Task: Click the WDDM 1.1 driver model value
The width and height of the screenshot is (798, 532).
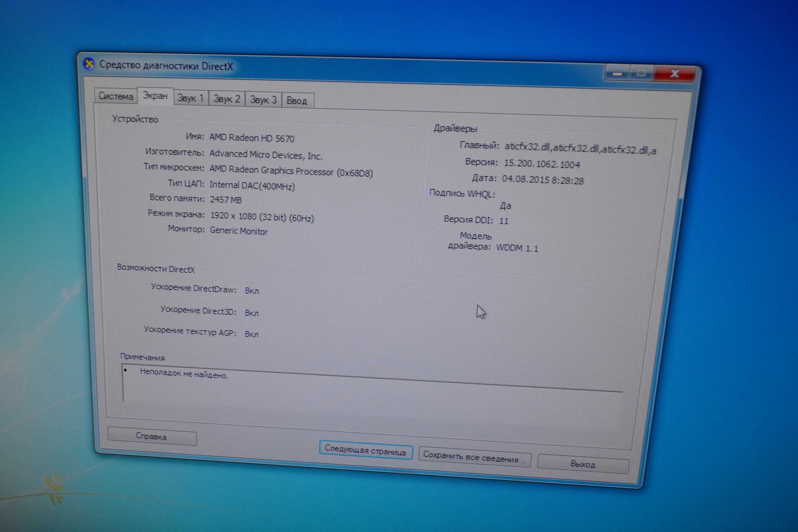Action: [517, 248]
